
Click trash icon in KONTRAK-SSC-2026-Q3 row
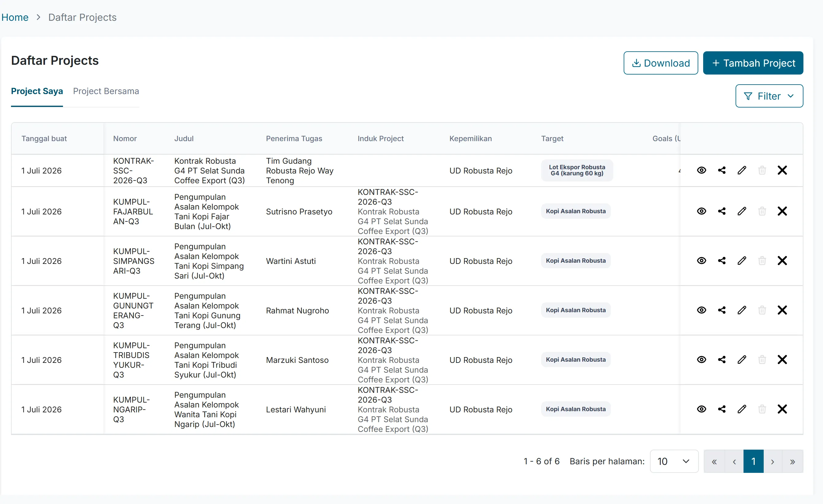tap(762, 170)
